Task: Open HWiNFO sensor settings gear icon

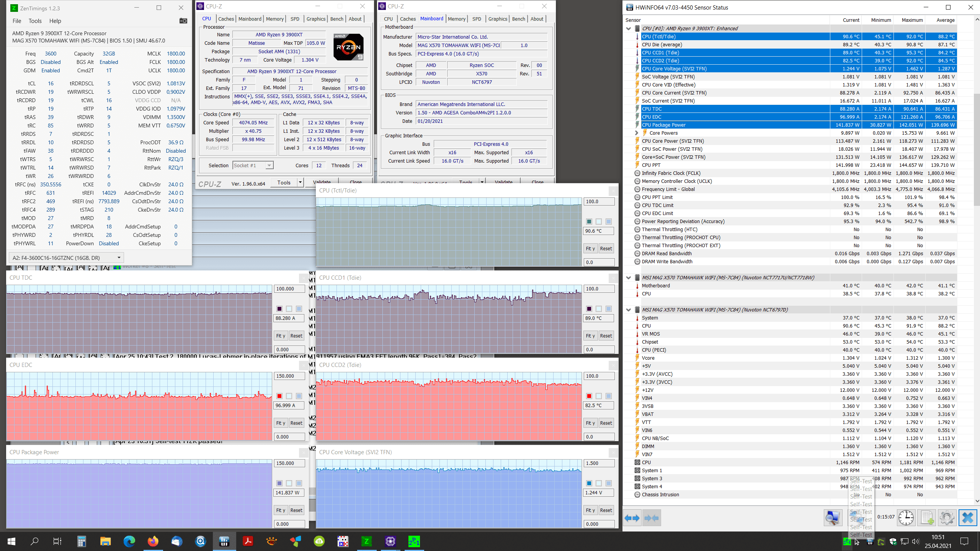Action: 947,518
